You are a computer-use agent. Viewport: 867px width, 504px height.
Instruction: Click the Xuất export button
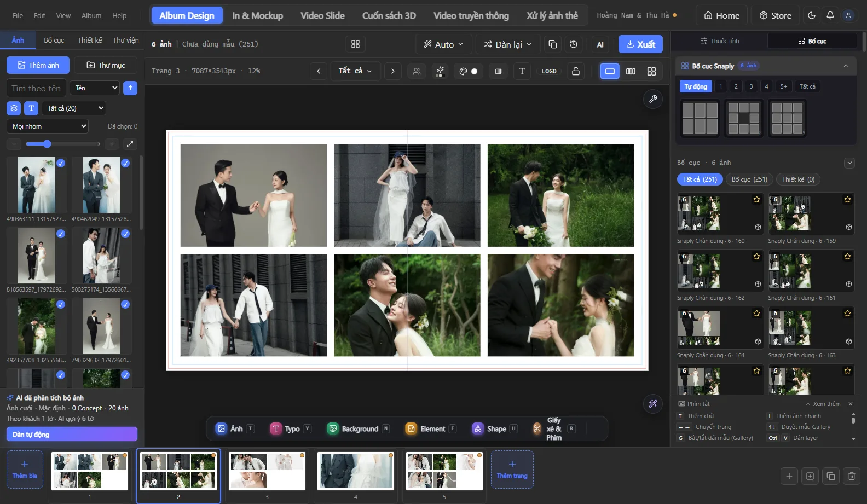point(640,44)
